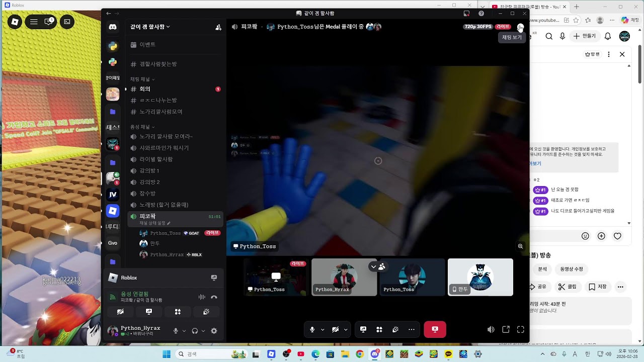Open voice noise suppression waveform icon
The image size is (644, 362).
[202, 297]
